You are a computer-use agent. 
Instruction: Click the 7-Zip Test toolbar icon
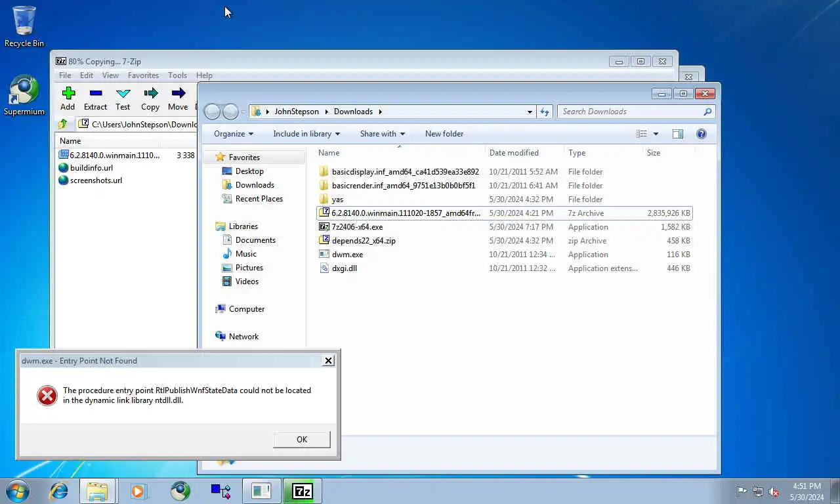click(123, 93)
